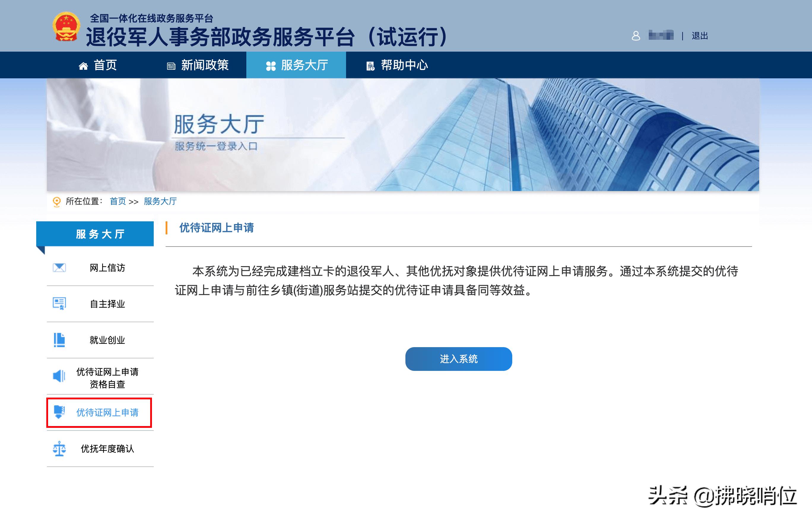Select 网上信访 in the sidebar
Image resolution: width=812 pixels, height=521 pixels.
[107, 268]
